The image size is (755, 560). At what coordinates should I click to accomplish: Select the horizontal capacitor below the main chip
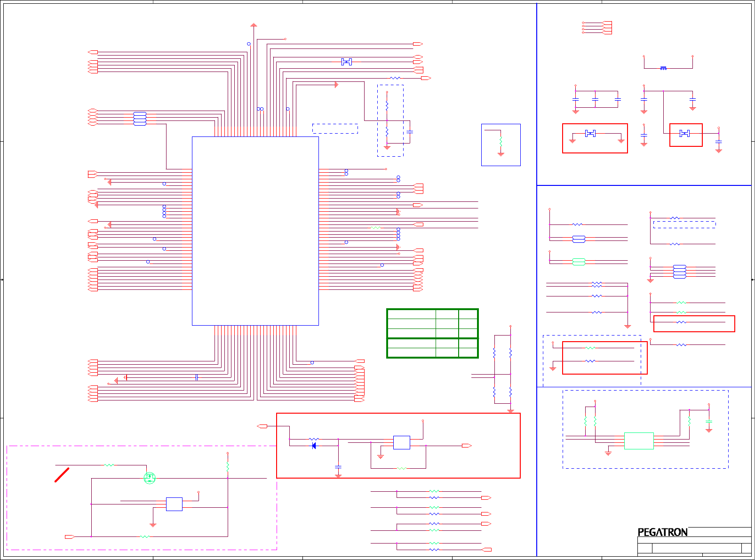pyautogui.click(x=196, y=377)
